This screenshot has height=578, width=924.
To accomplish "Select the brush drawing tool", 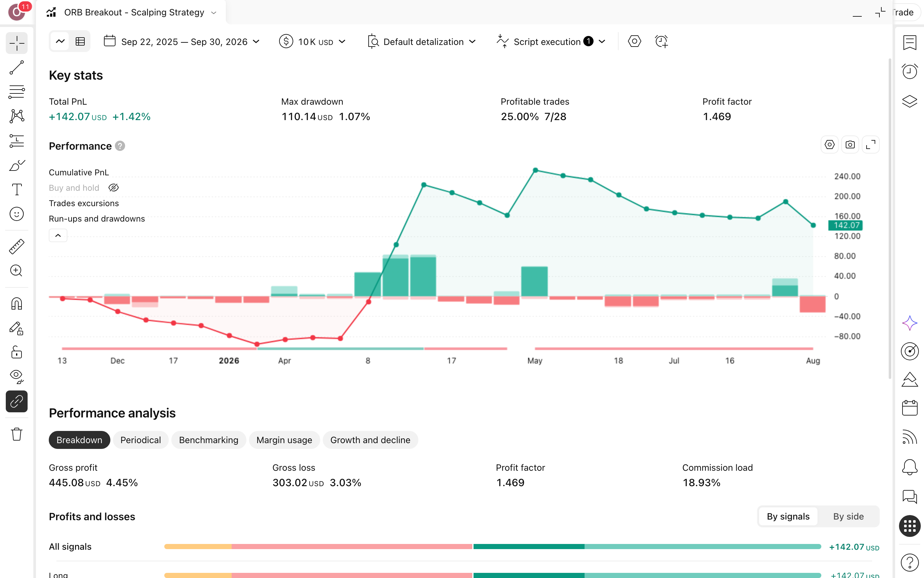I will [17, 165].
